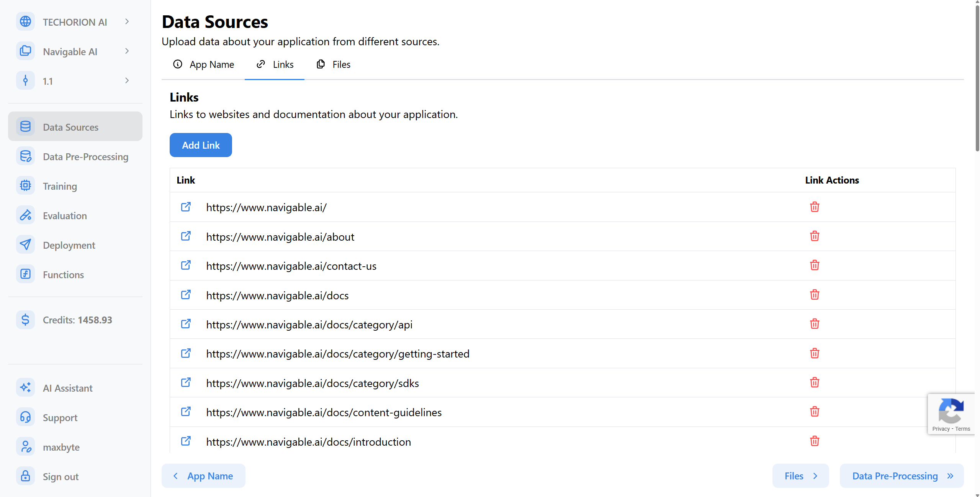Click the Files next button

pos(800,476)
